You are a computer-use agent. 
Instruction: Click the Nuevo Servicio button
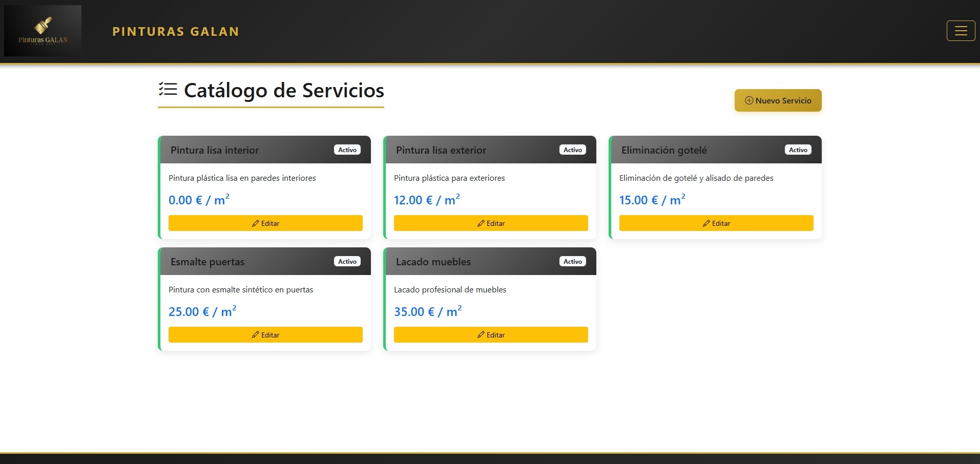click(x=778, y=100)
